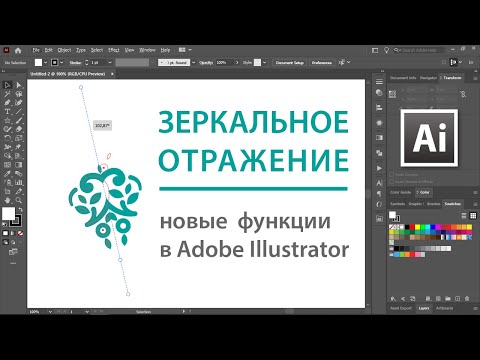Switch swatches to list view
480x360 pixels.
click(x=464, y=216)
